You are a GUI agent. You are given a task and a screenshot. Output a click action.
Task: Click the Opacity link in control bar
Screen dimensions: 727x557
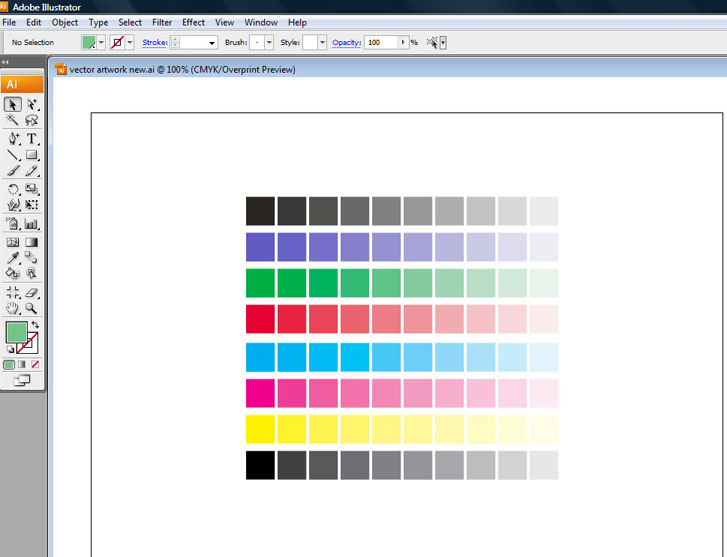(346, 42)
